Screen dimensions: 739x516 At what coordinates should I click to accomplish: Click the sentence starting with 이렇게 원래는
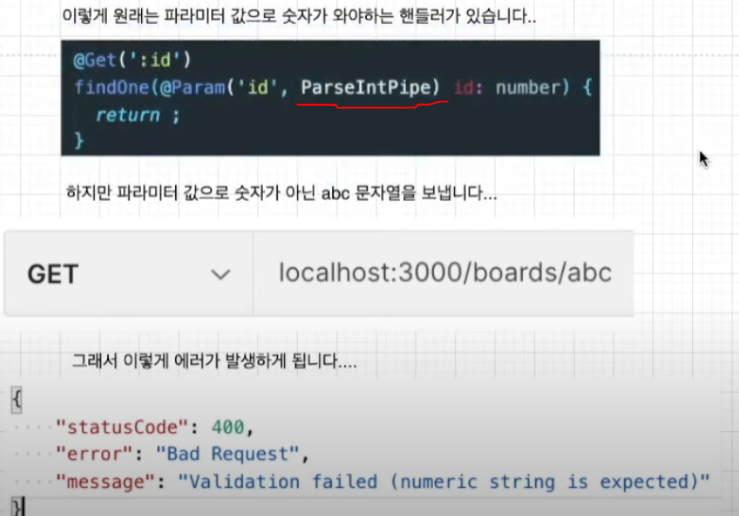click(299, 16)
